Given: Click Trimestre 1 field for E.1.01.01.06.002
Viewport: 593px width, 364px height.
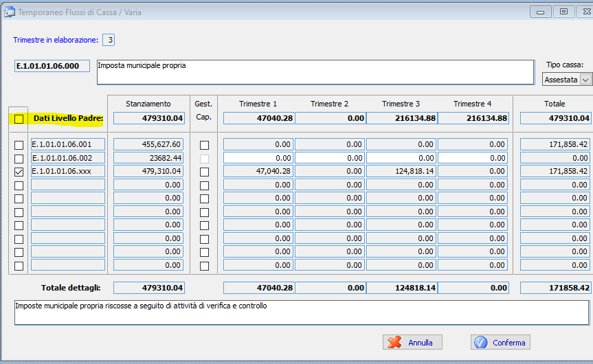Looking at the screenshot, I should tap(258, 158).
